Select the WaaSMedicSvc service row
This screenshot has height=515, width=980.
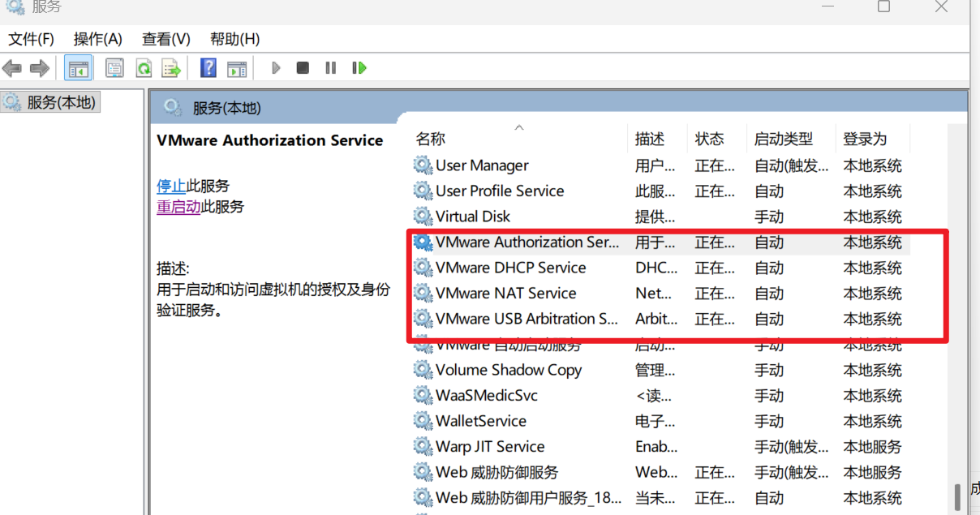(x=660, y=396)
